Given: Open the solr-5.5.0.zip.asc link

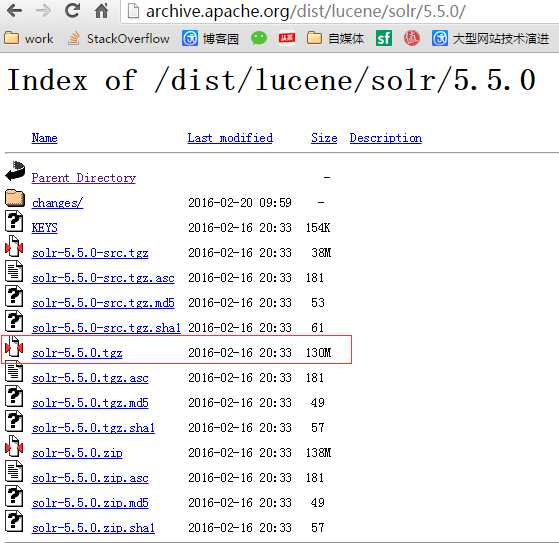Looking at the screenshot, I should [90, 478].
